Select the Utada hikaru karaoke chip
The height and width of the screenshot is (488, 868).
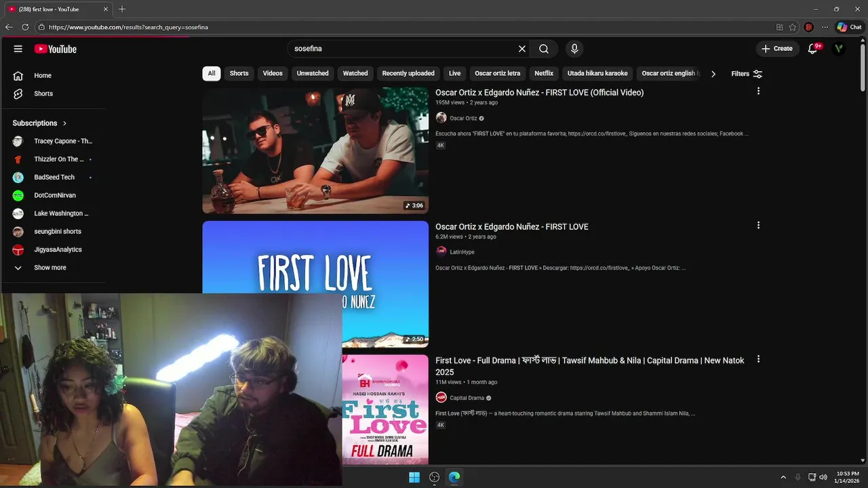pos(597,73)
